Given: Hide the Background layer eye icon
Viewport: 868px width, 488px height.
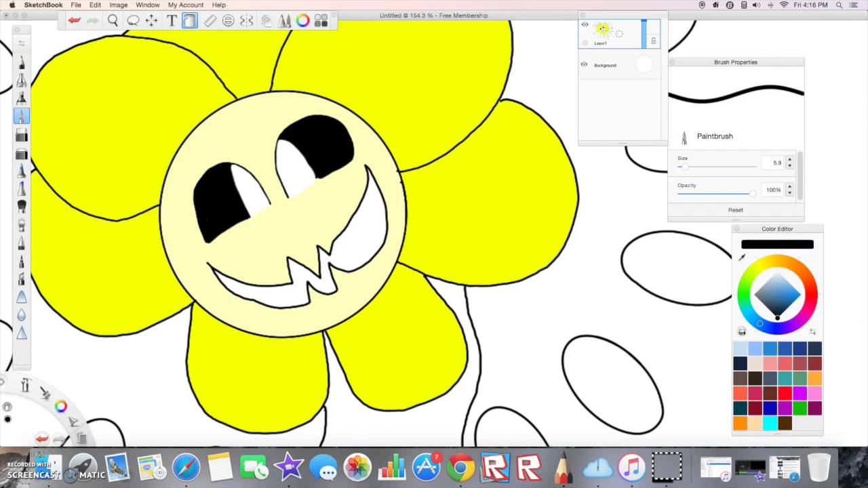Looking at the screenshot, I should coord(584,65).
